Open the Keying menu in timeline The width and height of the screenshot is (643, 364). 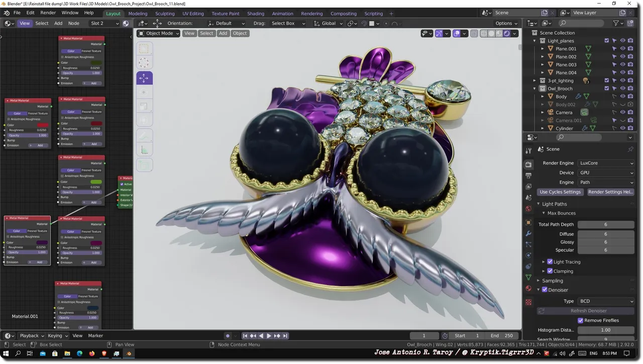(x=57, y=336)
